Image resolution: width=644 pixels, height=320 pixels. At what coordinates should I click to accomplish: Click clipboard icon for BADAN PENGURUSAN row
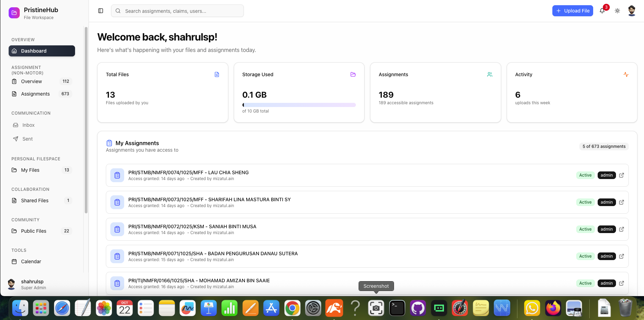click(117, 256)
